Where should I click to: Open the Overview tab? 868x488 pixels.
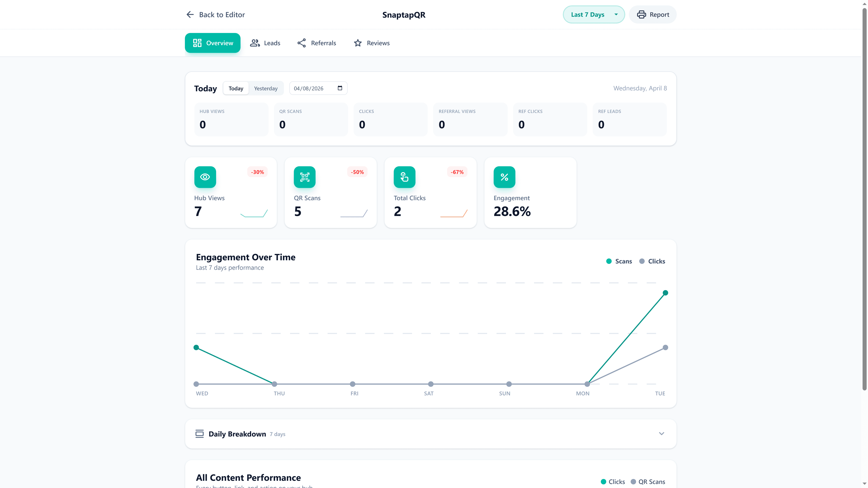(213, 43)
